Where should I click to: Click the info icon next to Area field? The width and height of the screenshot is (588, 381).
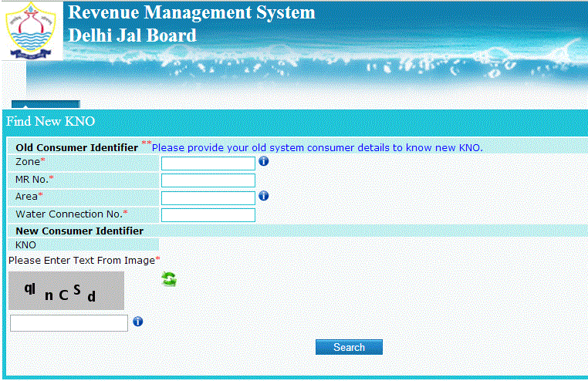264,196
